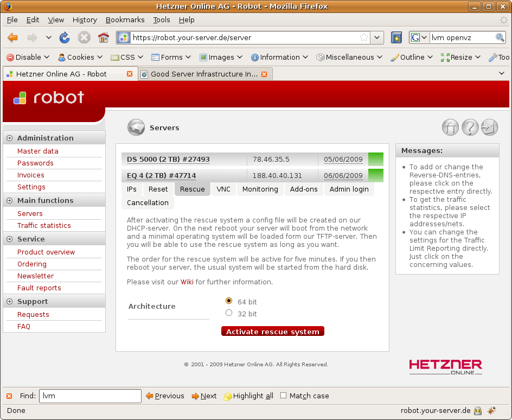This screenshot has height=420, width=512.
Task: Go back with the browser Back arrow
Action: point(12,37)
